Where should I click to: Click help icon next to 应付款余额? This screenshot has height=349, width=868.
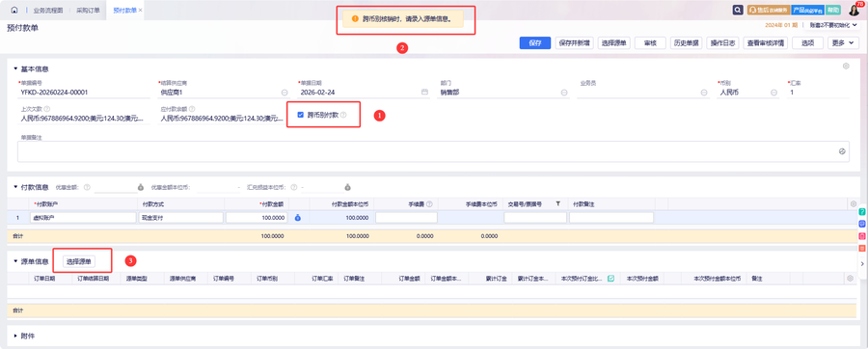tap(192, 109)
